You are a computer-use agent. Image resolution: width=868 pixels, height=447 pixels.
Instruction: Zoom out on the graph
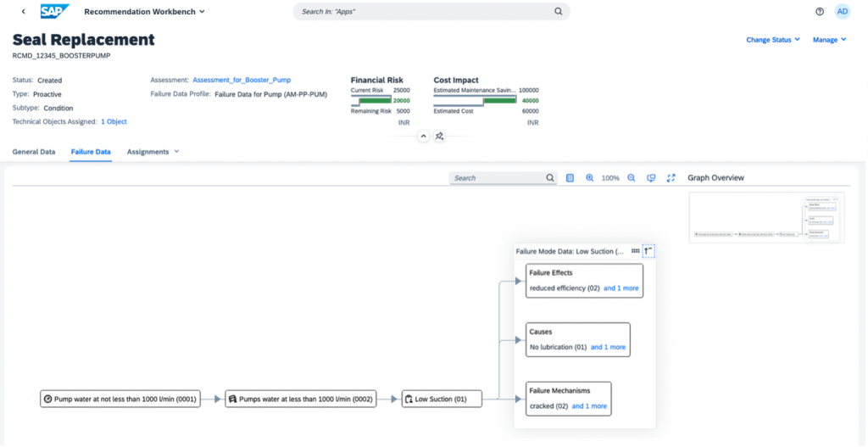tap(631, 178)
